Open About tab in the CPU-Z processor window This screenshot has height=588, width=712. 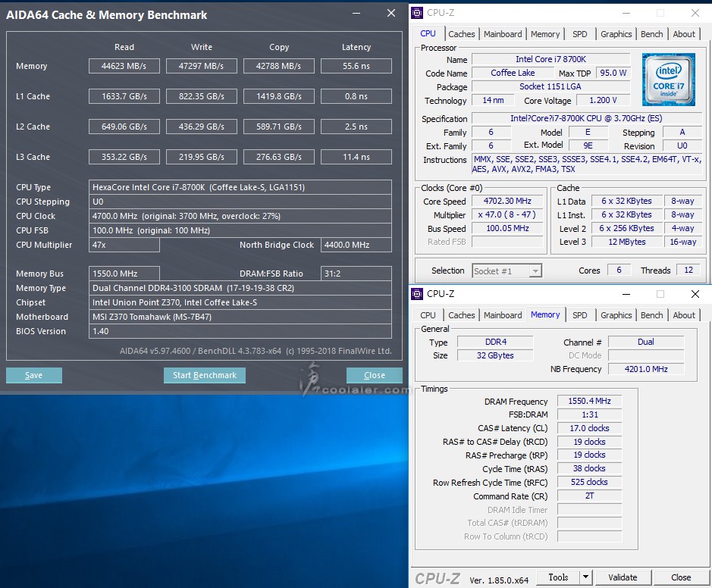684,34
